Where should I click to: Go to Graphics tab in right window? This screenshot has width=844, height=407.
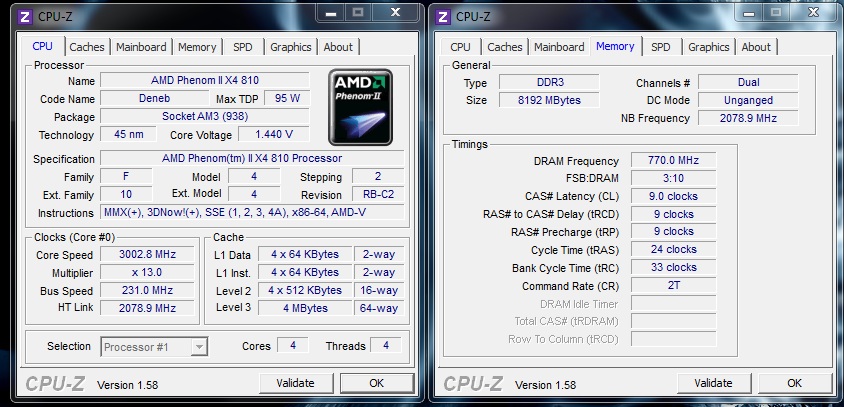[708, 47]
